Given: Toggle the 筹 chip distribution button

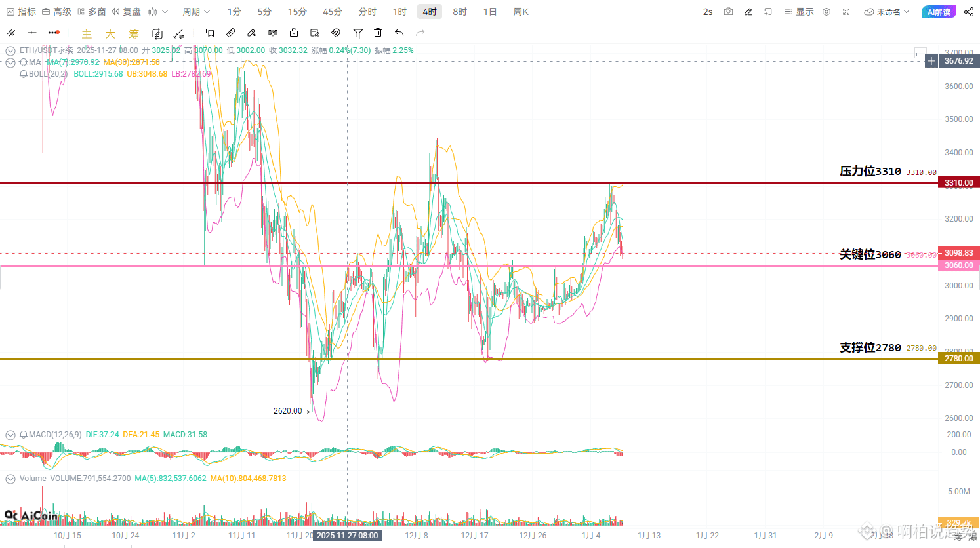Looking at the screenshot, I should coord(134,34).
